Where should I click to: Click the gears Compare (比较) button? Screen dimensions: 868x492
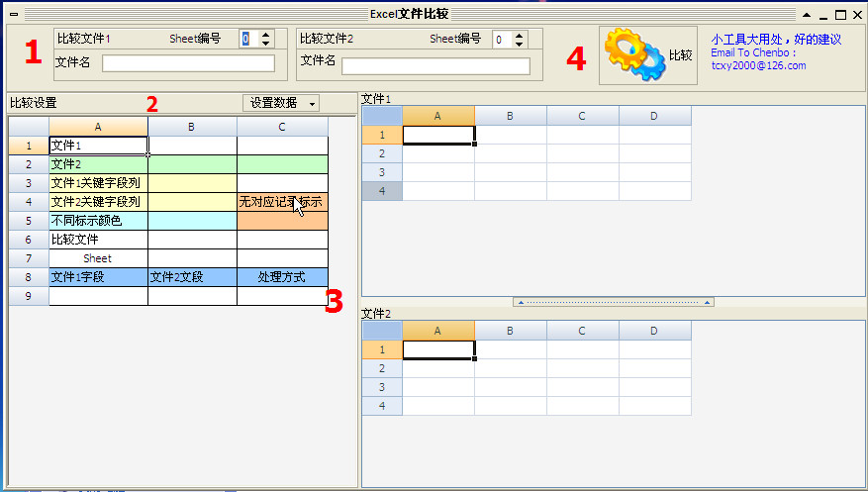647,55
